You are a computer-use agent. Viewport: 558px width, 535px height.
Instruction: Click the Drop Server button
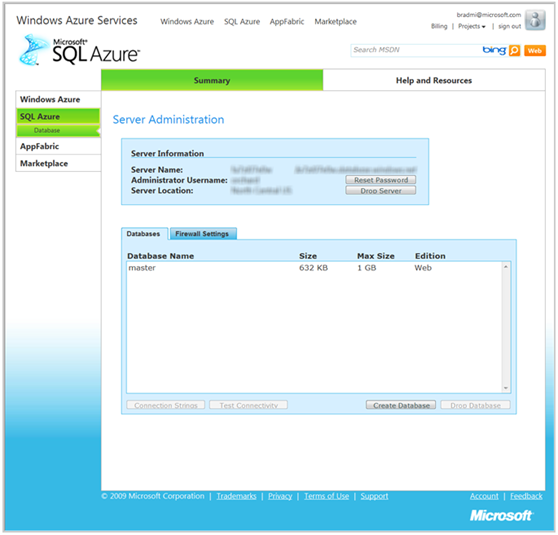pos(381,191)
